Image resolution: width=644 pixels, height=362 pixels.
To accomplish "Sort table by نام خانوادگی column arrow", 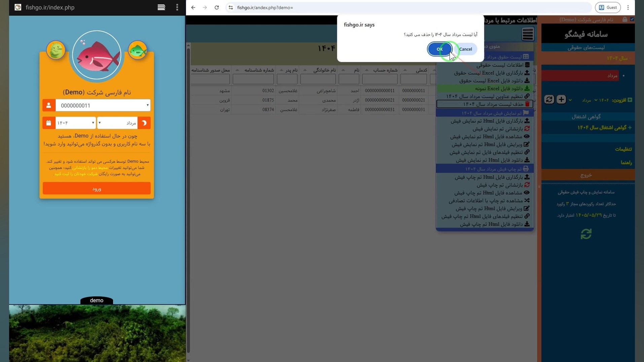I will tap(305, 70).
